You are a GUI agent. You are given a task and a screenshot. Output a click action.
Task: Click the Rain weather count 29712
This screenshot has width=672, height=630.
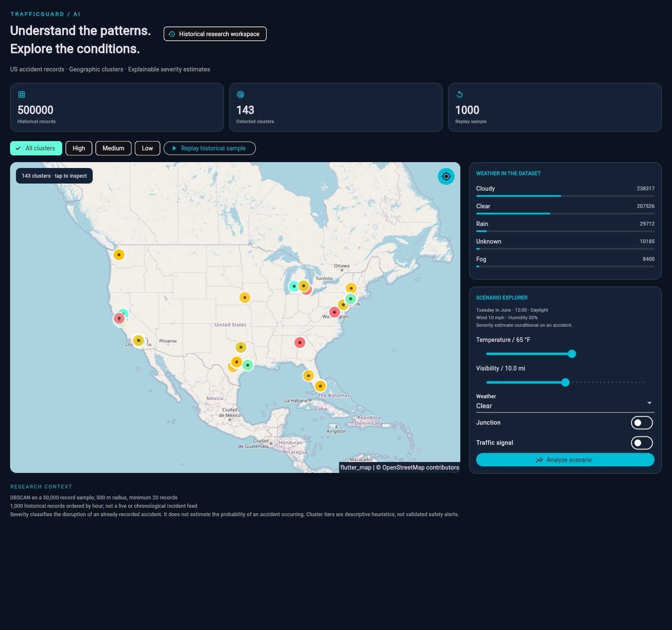647,224
